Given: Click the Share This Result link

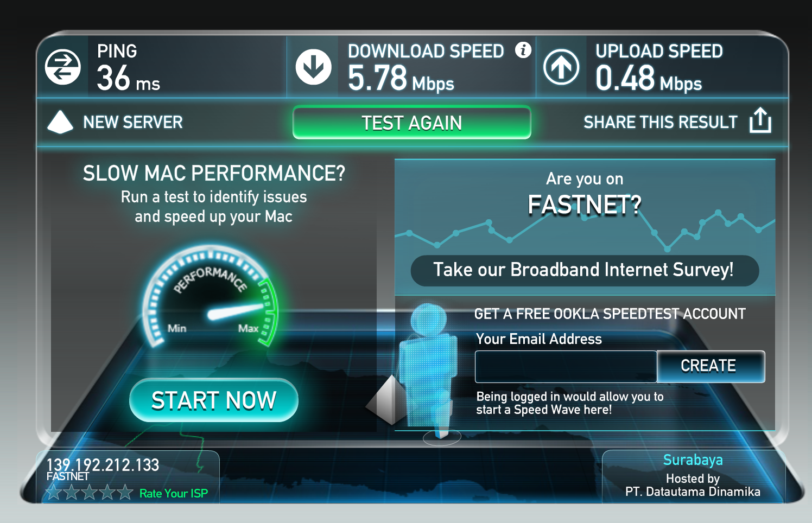Looking at the screenshot, I should 661,122.
